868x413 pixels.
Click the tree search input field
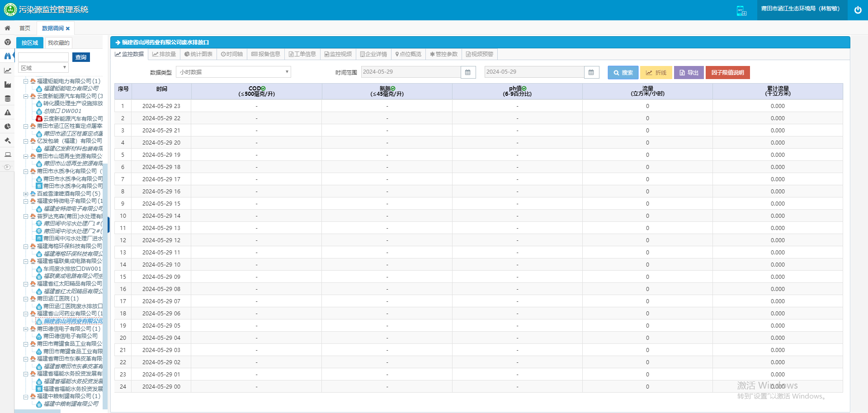(43, 57)
